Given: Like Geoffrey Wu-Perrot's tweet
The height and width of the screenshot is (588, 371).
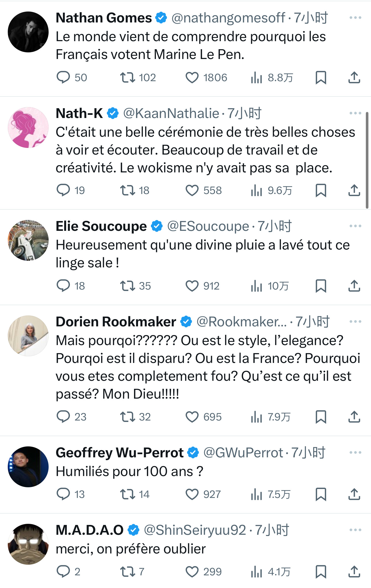Looking at the screenshot, I should point(192,494).
